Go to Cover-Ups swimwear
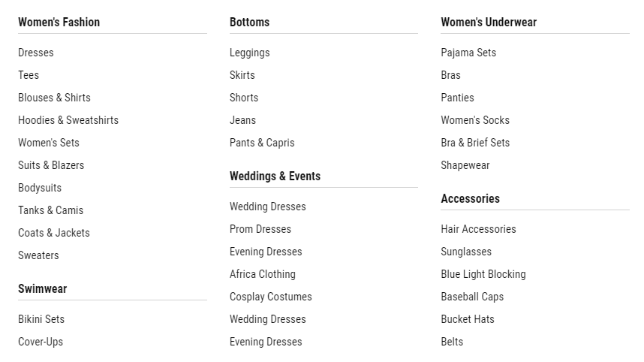Screen dimensions: 644x362 pos(41,342)
